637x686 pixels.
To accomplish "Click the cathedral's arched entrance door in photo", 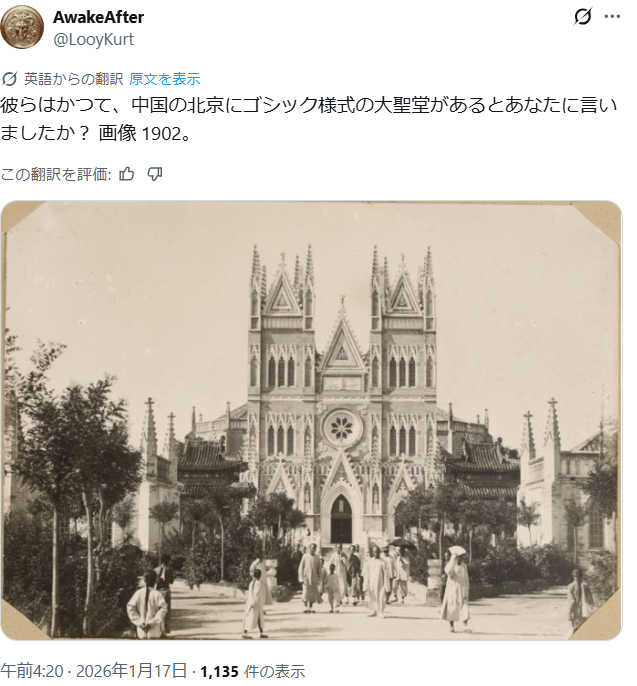I will [x=341, y=519].
